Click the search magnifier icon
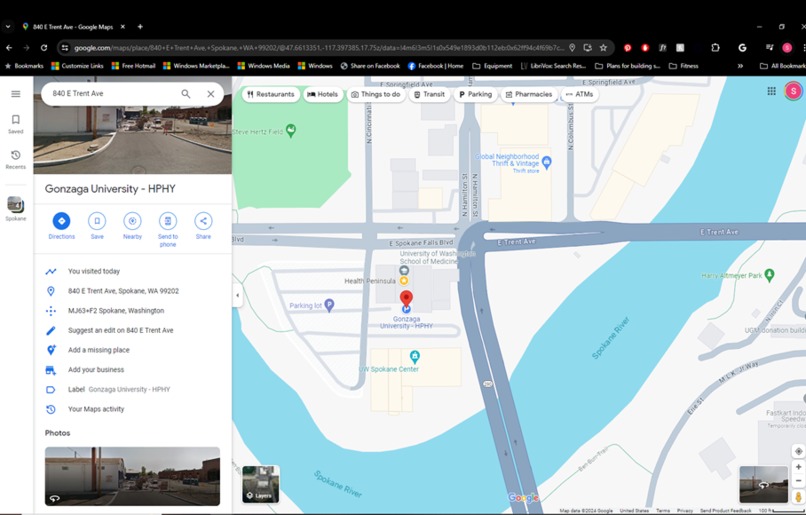806x515 pixels. click(x=186, y=94)
